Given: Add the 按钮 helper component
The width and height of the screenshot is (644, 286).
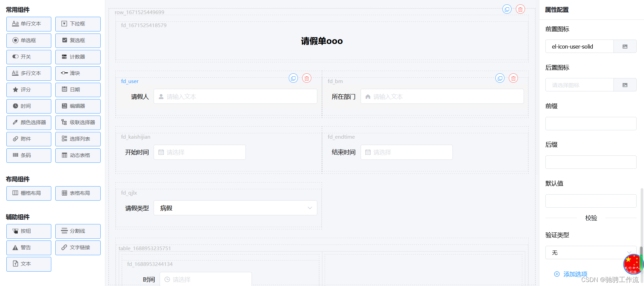Looking at the screenshot, I should point(29,231).
